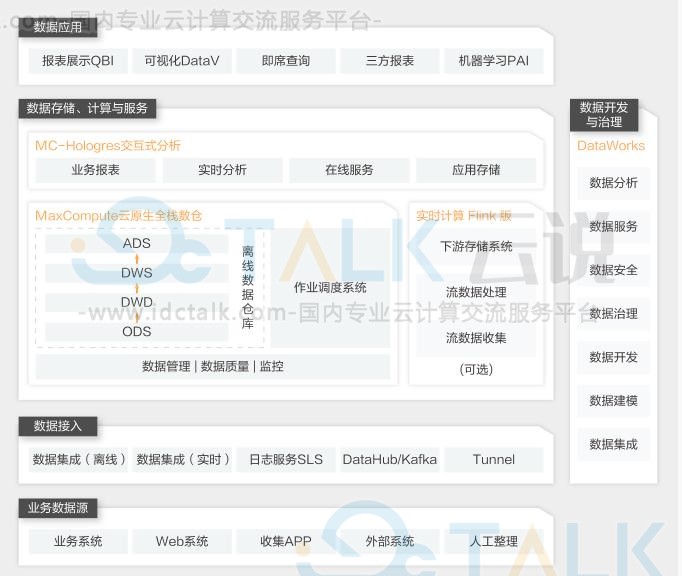
Task: Click the 机器学习PAI box
Action: point(494,61)
